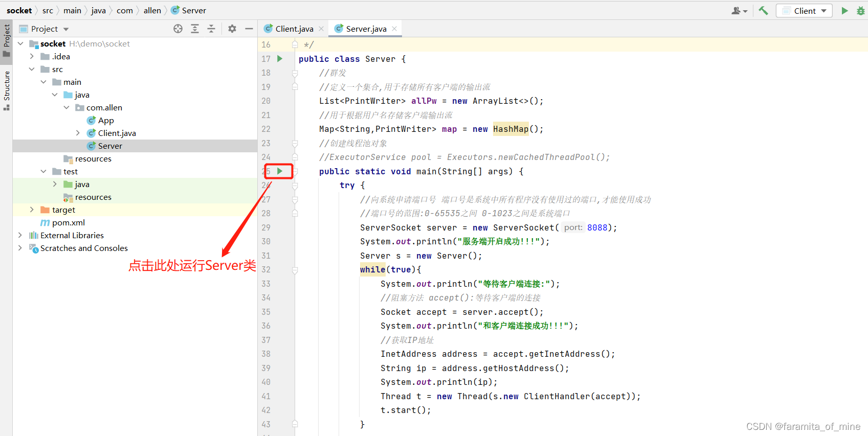
Task: Click the main breadcrumb in navigation bar
Action: pos(72,10)
